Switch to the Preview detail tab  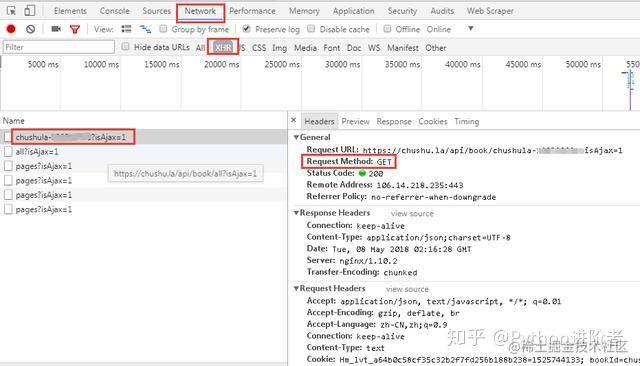point(355,121)
